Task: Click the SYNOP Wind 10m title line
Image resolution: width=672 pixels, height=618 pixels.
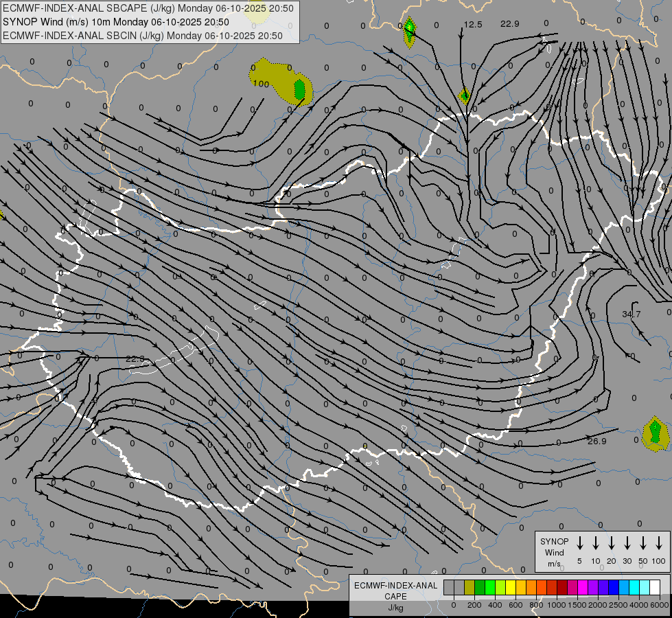Action: pyautogui.click(x=116, y=22)
